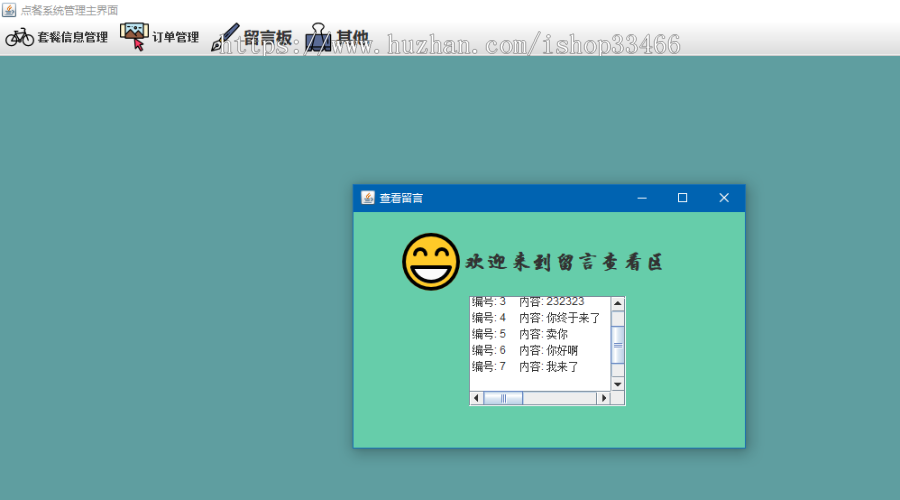The height and width of the screenshot is (500, 900).
Task: Select message 编号 4 你终于来了
Action: click(x=535, y=318)
